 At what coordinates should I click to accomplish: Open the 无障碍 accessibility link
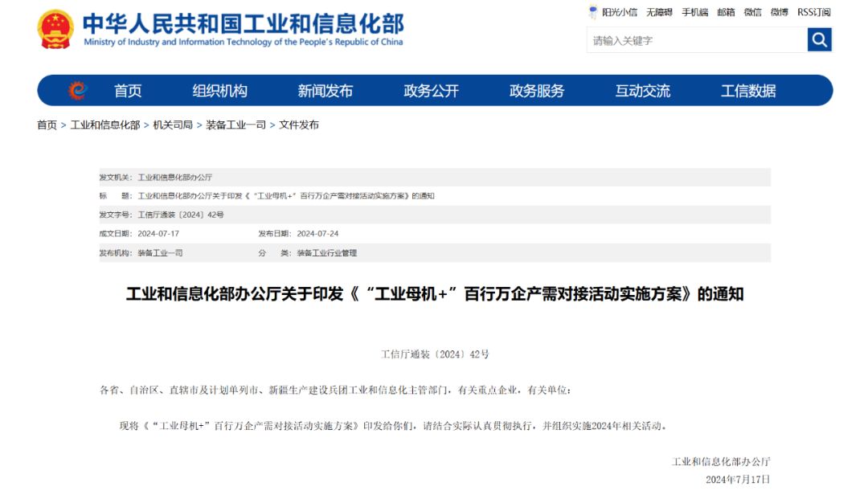[658, 12]
